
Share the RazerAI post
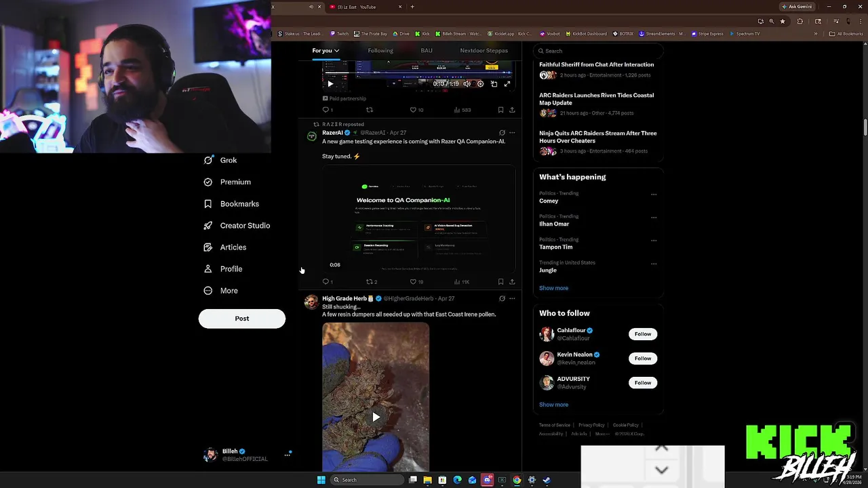coord(512,282)
